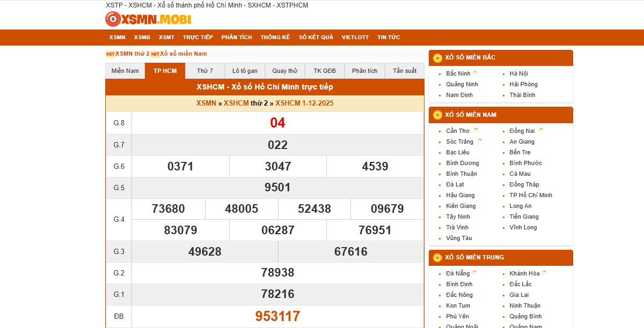Click the XSMN.MOBI logo
The height and width of the screenshot is (328, 644).
(148, 19)
